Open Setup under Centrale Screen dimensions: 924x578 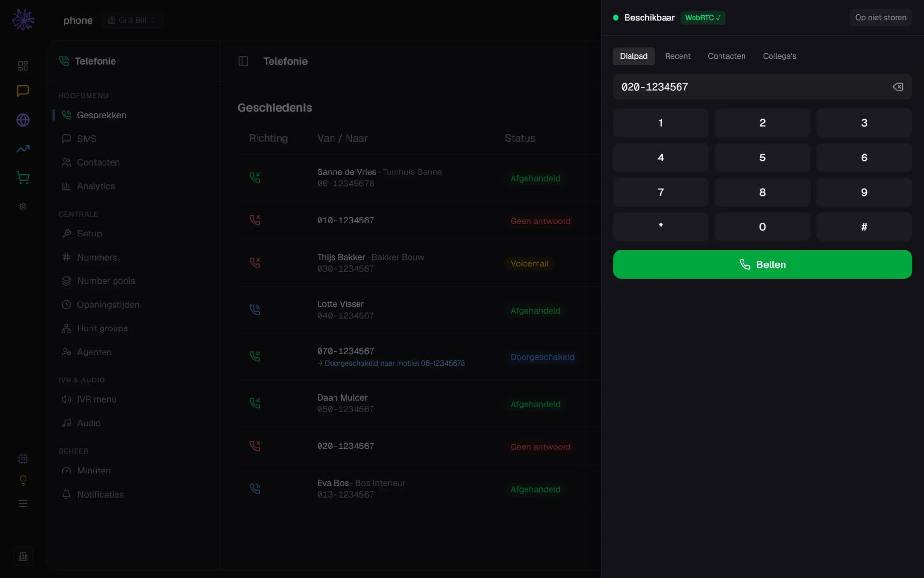133,234
